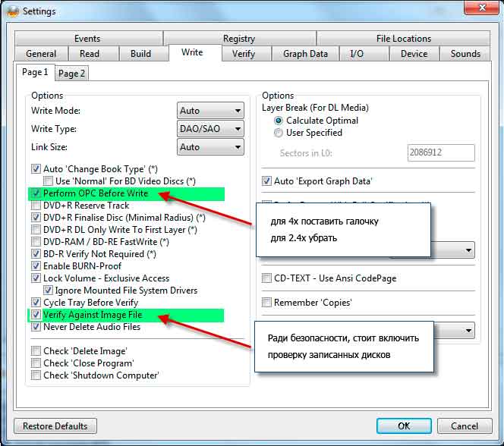Open the Graph Data tab
504x446 pixels.
[305, 54]
